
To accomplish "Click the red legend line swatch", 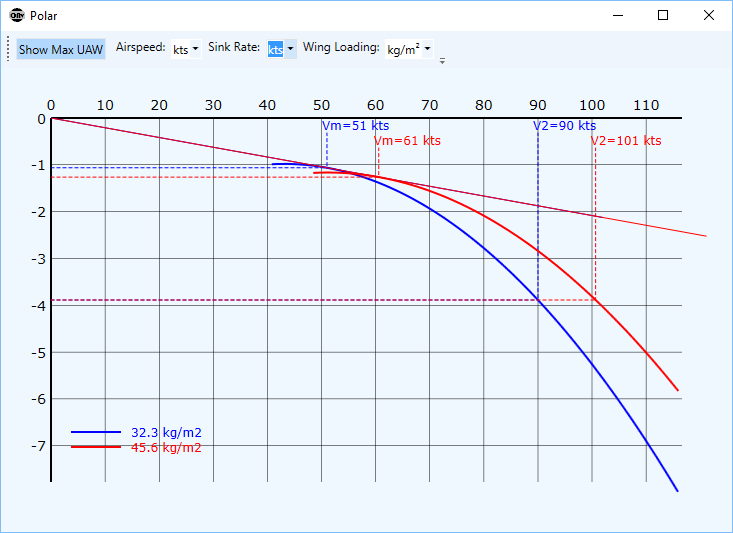I will coord(96,448).
